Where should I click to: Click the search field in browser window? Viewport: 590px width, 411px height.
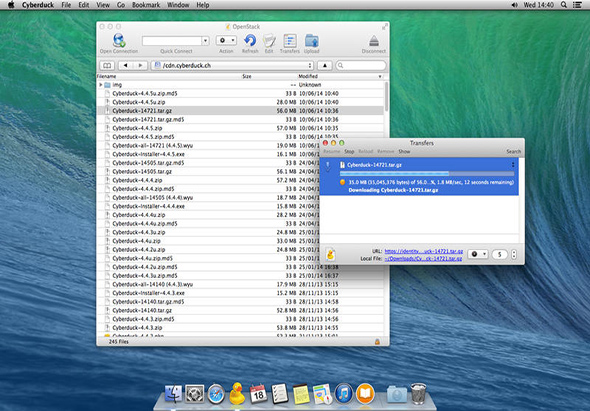pyautogui.click(x=361, y=65)
